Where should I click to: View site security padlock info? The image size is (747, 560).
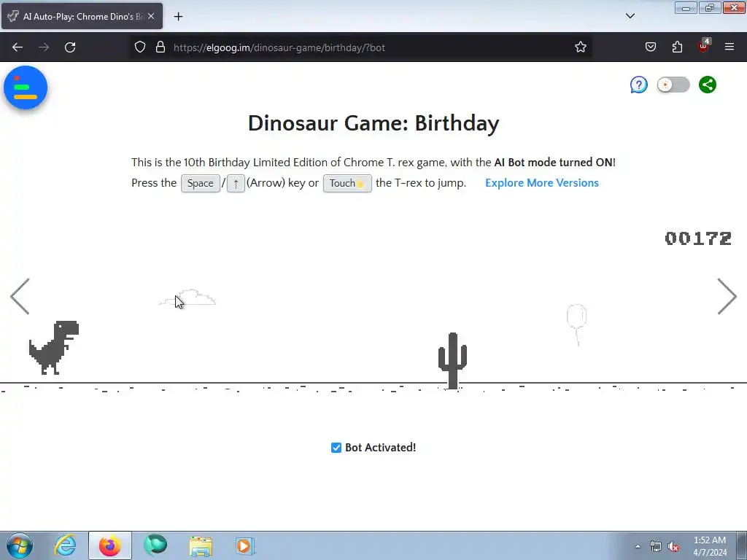(160, 47)
